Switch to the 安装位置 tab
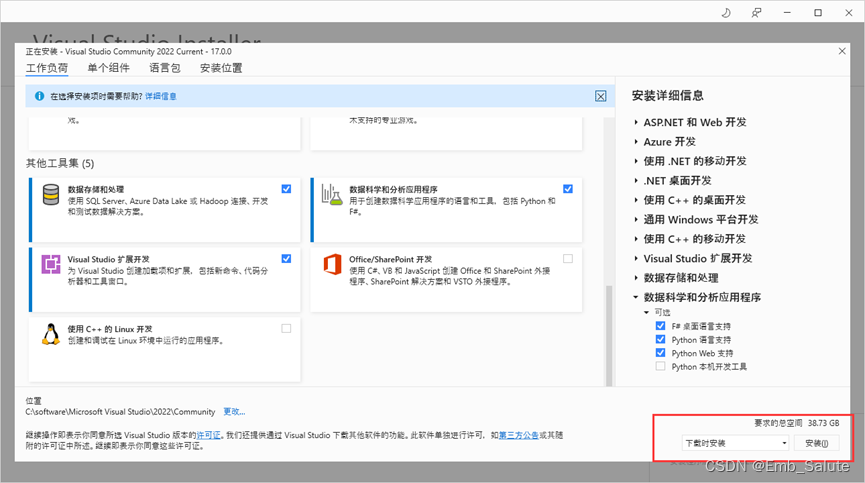Viewport: 865px width, 483px height. point(221,68)
